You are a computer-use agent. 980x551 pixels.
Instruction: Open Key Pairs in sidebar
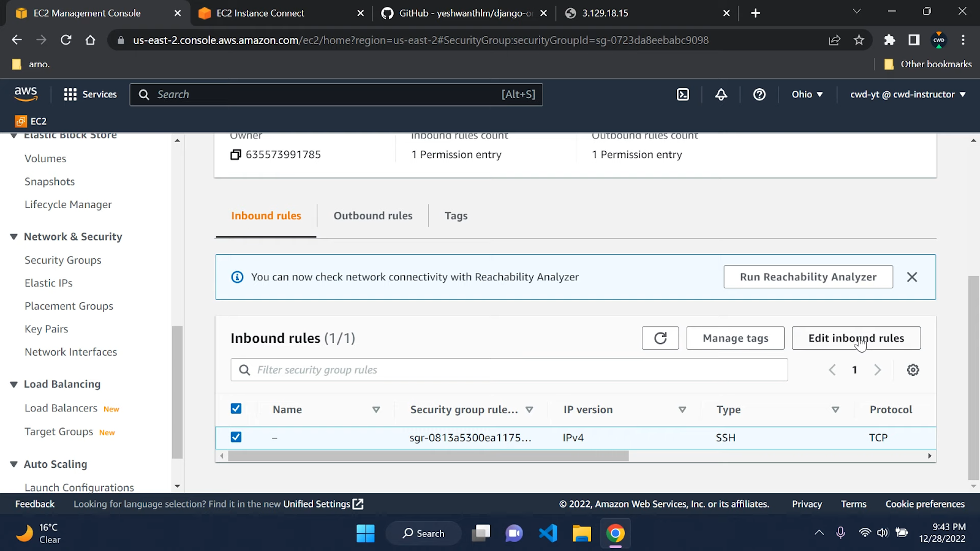click(x=47, y=329)
